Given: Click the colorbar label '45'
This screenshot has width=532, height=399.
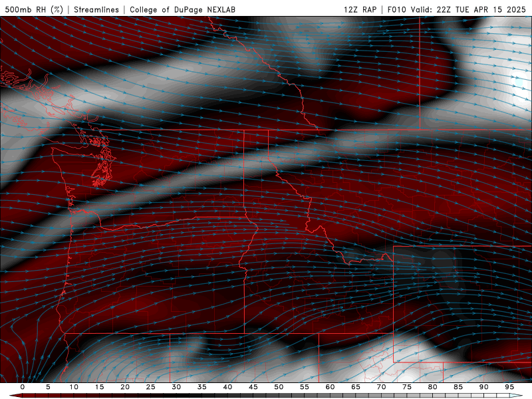Looking at the screenshot, I should [x=253, y=387].
